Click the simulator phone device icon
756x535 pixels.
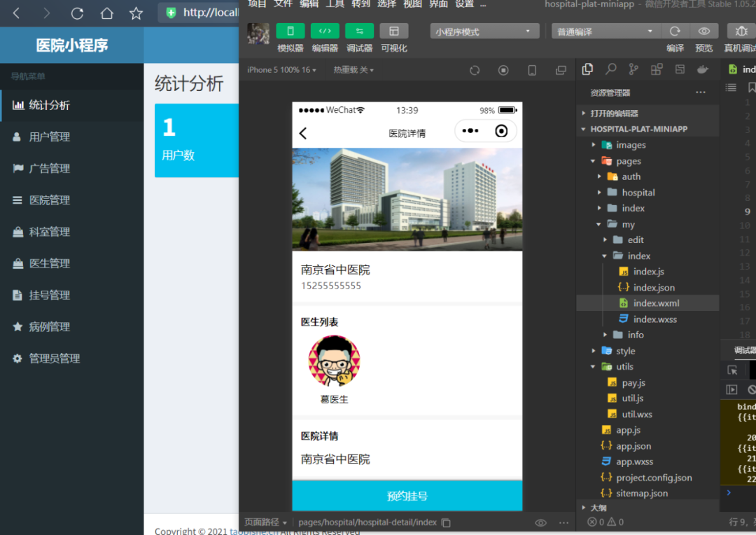click(x=532, y=71)
